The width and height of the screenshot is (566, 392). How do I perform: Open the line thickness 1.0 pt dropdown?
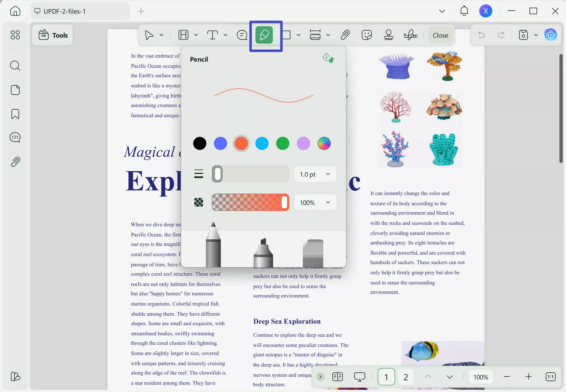tap(315, 174)
